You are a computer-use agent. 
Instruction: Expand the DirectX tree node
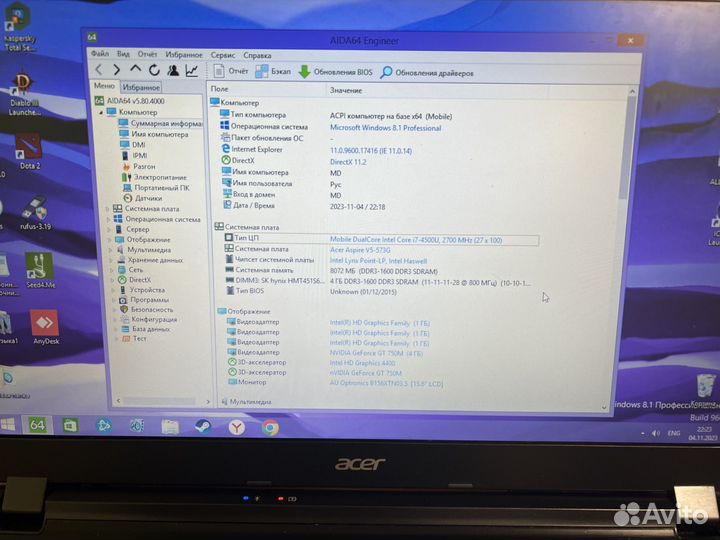[112, 280]
